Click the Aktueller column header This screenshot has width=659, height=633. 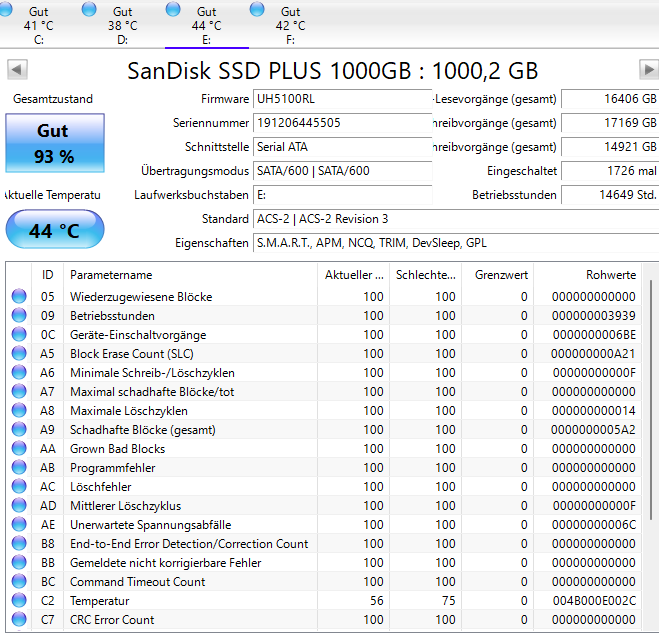tap(353, 275)
